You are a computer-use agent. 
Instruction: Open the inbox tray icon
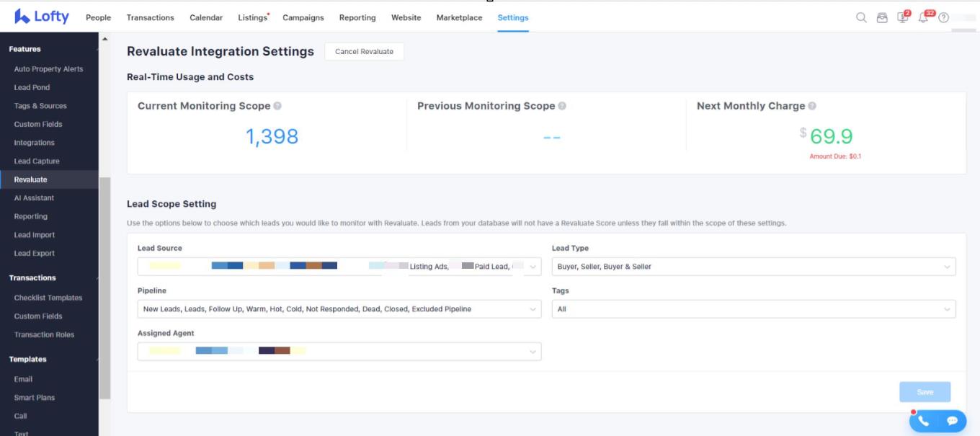882,18
